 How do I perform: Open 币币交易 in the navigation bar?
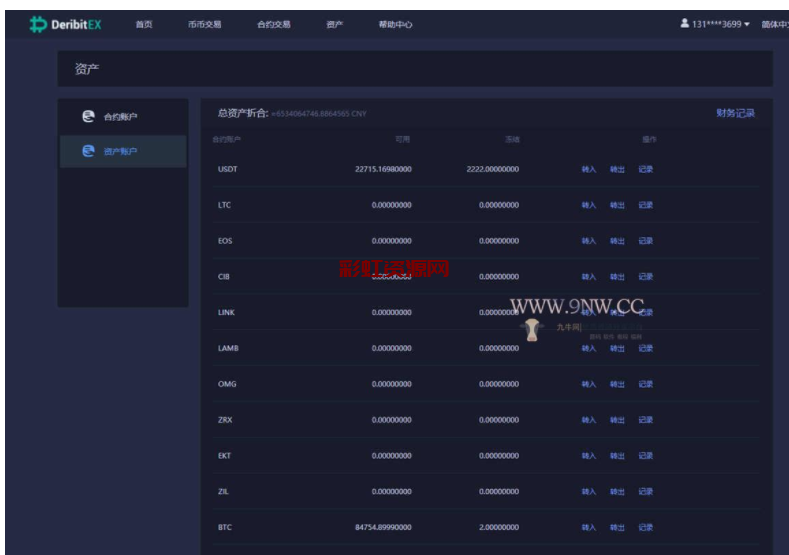[204, 24]
